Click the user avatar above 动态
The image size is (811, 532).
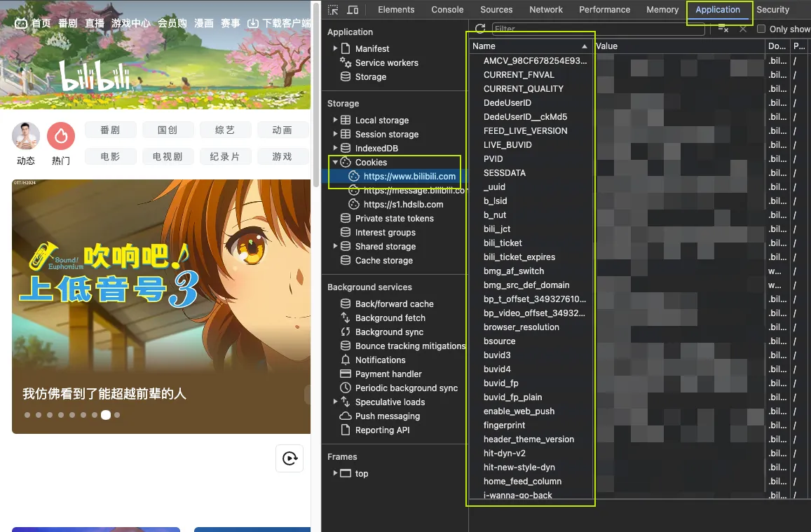click(26, 136)
